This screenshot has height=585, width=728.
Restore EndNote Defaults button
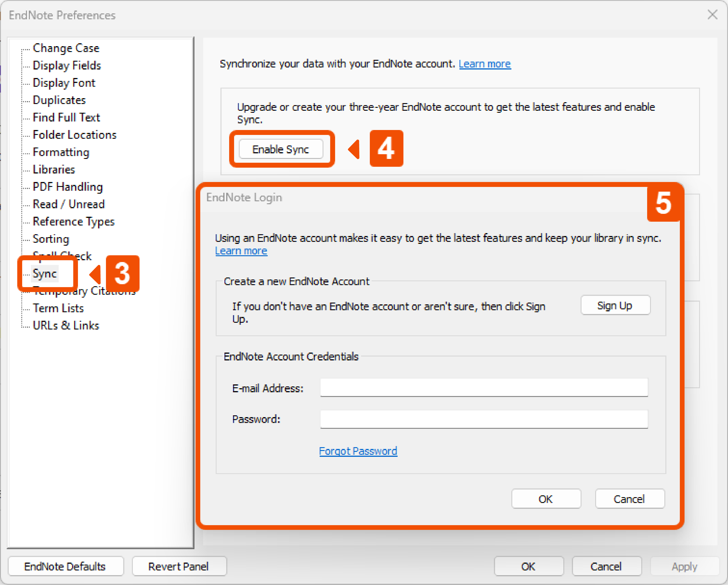coord(65,566)
